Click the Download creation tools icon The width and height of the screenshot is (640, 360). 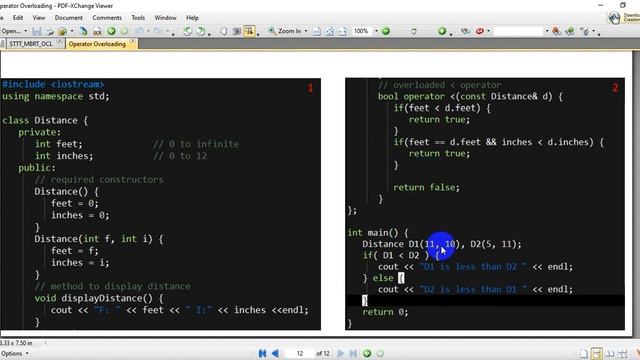(x=614, y=17)
